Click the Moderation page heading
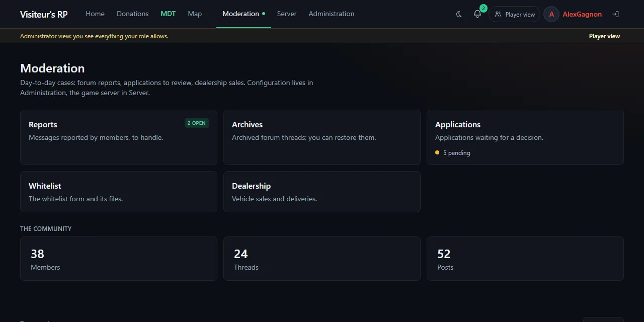The height and width of the screenshot is (322, 644). (x=52, y=68)
